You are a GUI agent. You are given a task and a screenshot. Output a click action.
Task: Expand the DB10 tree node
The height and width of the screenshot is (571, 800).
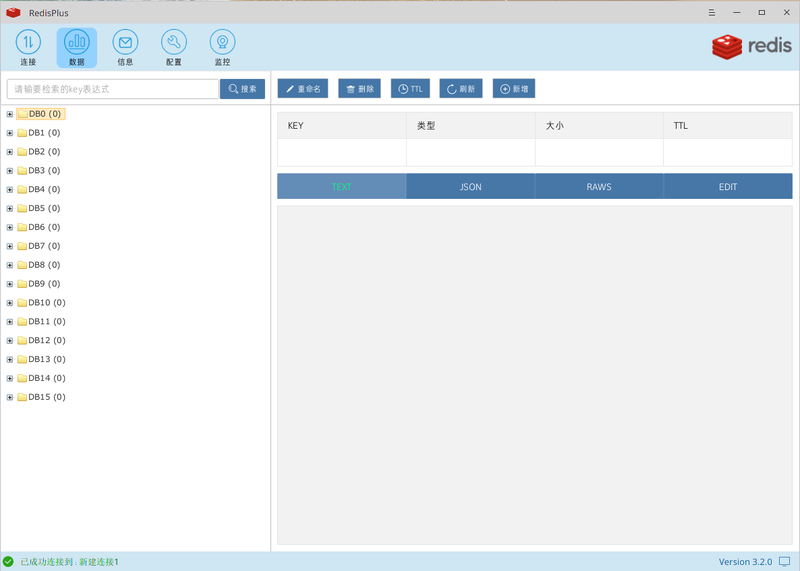click(10, 303)
